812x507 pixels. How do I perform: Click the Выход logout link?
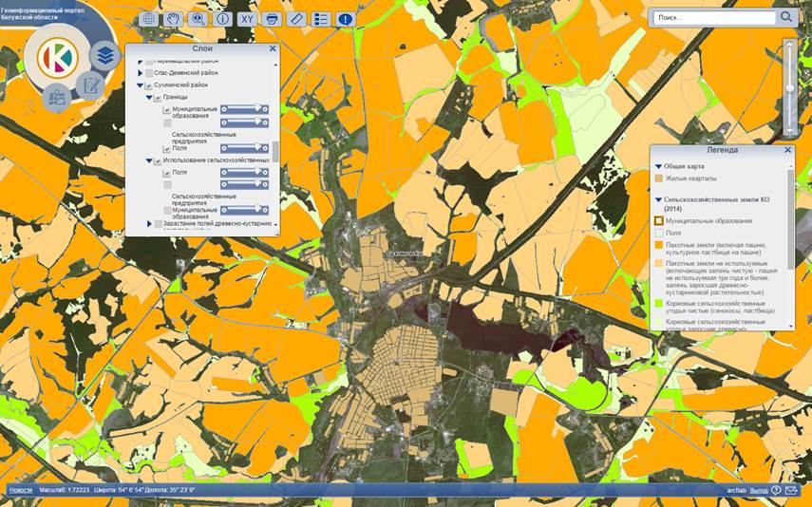pos(759,490)
